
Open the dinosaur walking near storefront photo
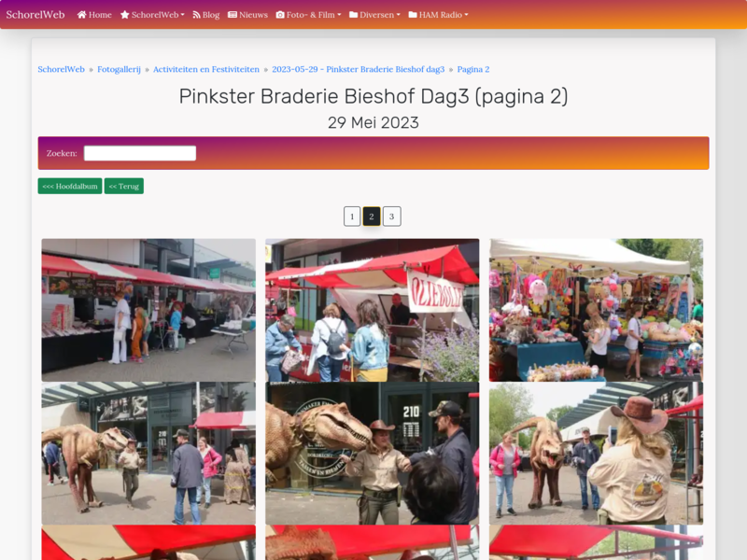(x=148, y=454)
